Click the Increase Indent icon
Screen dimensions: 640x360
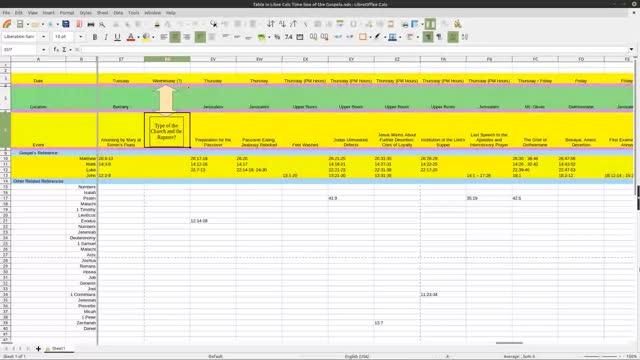click(338, 37)
